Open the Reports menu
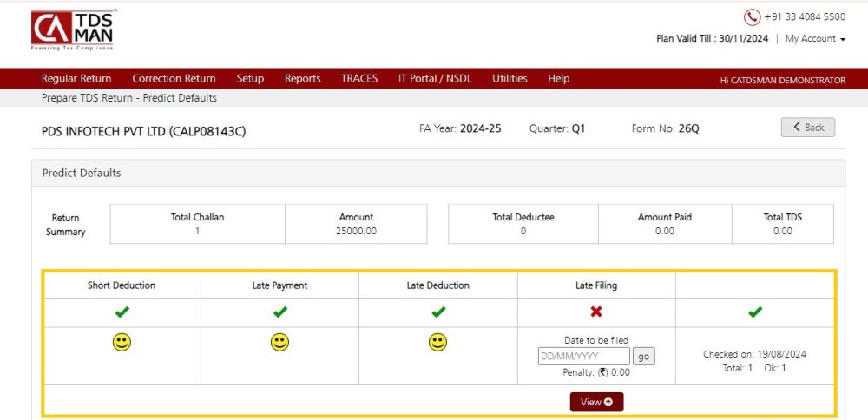This screenshot has height=420, width=868. click(x=303, y=79)
